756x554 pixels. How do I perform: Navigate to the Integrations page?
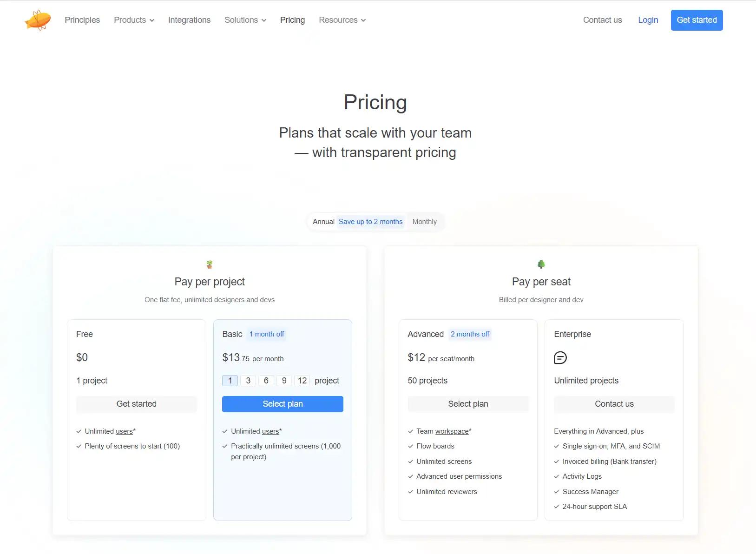click(x=190, y=20)
